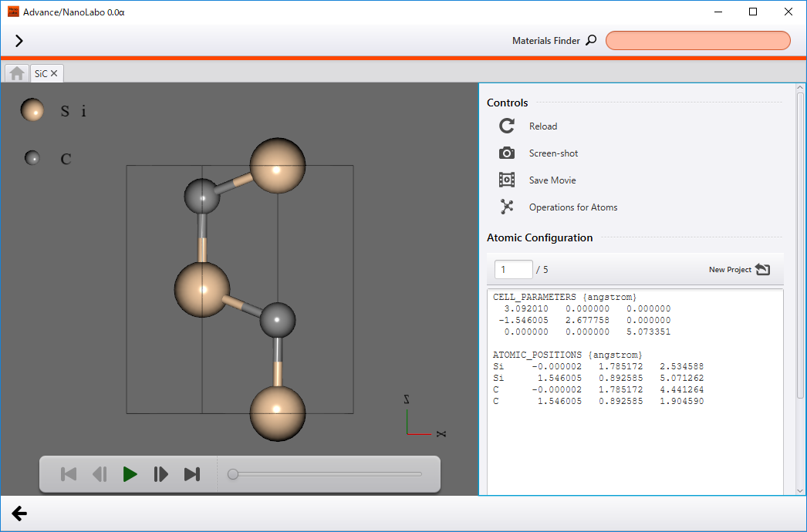This screenshot has height=532, width=807.
Task: Step back one frame
Action: click(100, 474)
